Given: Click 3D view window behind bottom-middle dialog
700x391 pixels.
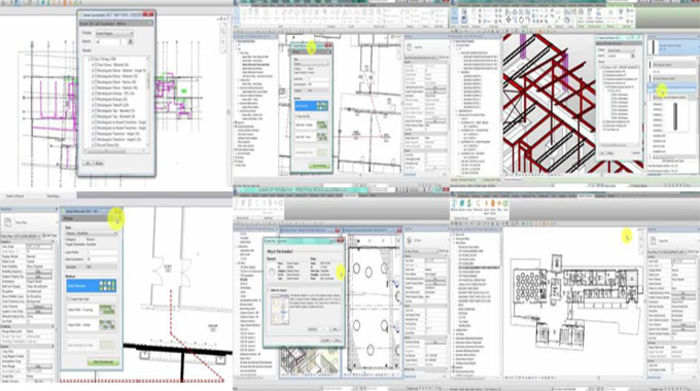Looking at the screenshot, I should coord(310,362).
